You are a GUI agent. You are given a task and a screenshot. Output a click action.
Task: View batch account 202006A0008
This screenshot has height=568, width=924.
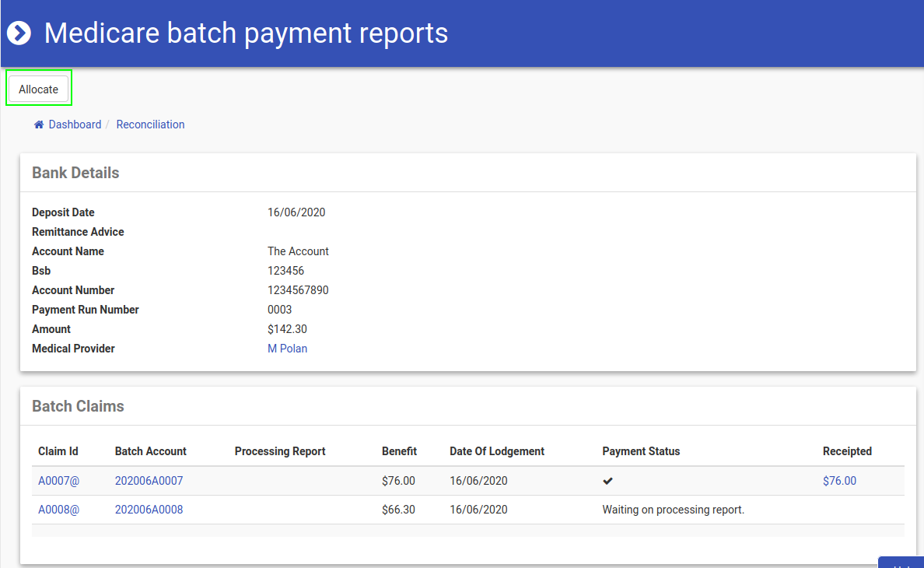(149, 510)
